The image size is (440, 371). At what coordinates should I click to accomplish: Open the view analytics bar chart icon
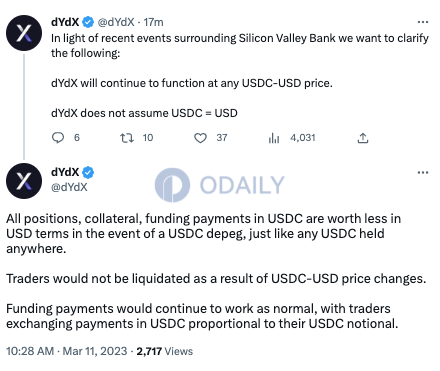(274, 138)
